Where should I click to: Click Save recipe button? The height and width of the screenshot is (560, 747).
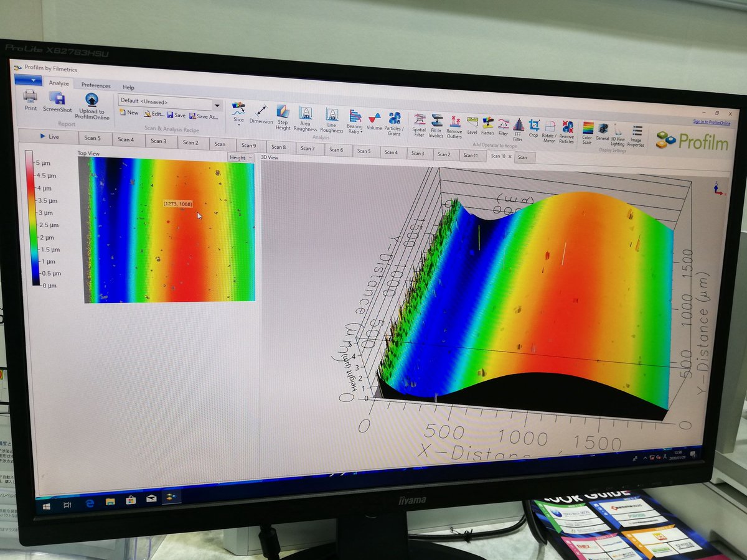click(x=176, y=115)
